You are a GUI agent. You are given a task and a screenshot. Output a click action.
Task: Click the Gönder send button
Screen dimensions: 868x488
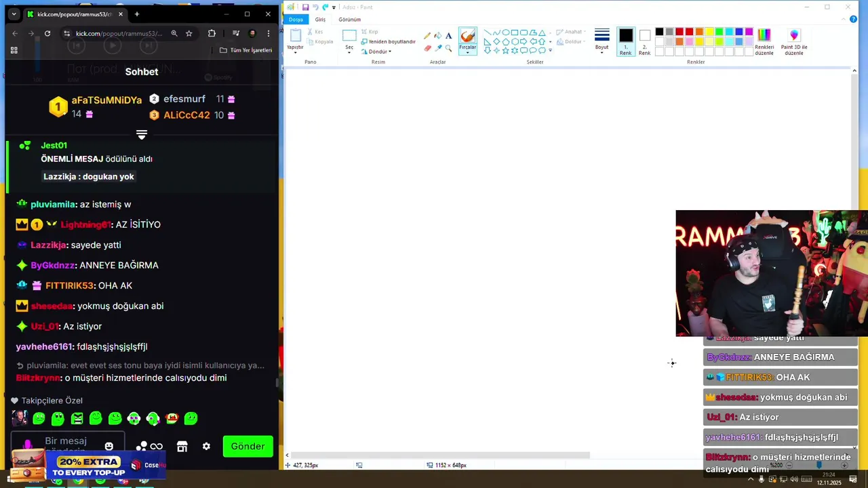tap(248, 446)
